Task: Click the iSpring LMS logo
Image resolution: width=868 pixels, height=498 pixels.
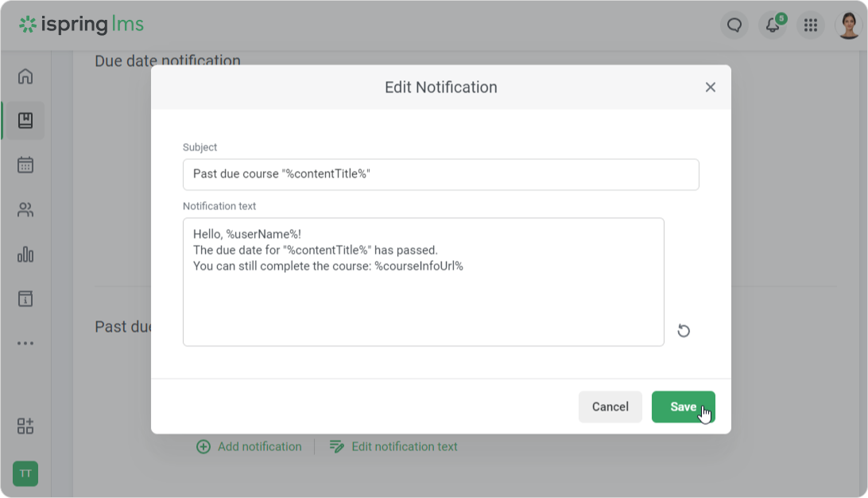Action: [82, 25]
